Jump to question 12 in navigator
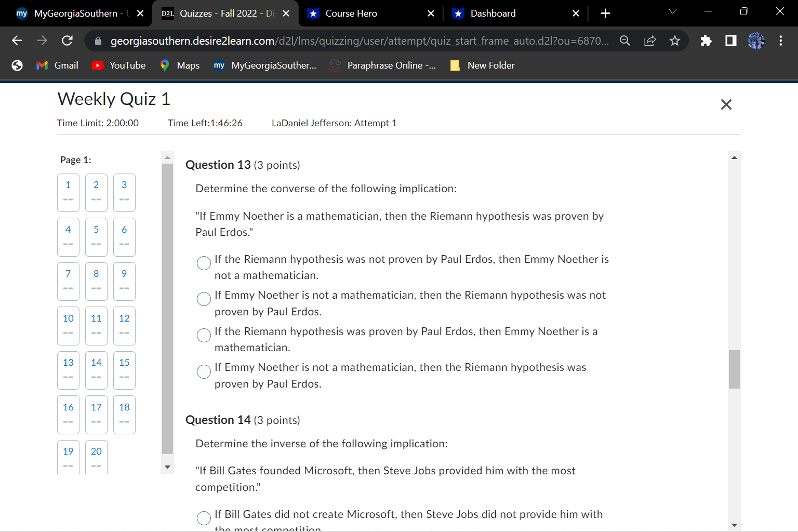 coord(124,326)
